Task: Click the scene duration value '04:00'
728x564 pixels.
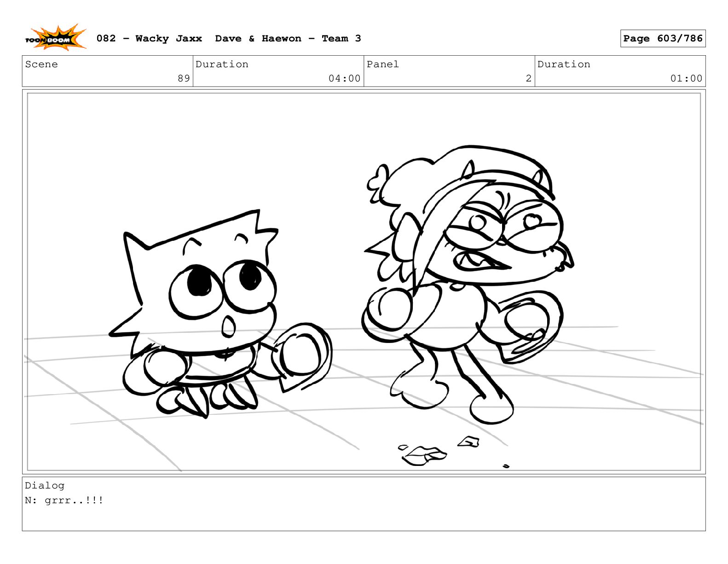Action: 344,78
